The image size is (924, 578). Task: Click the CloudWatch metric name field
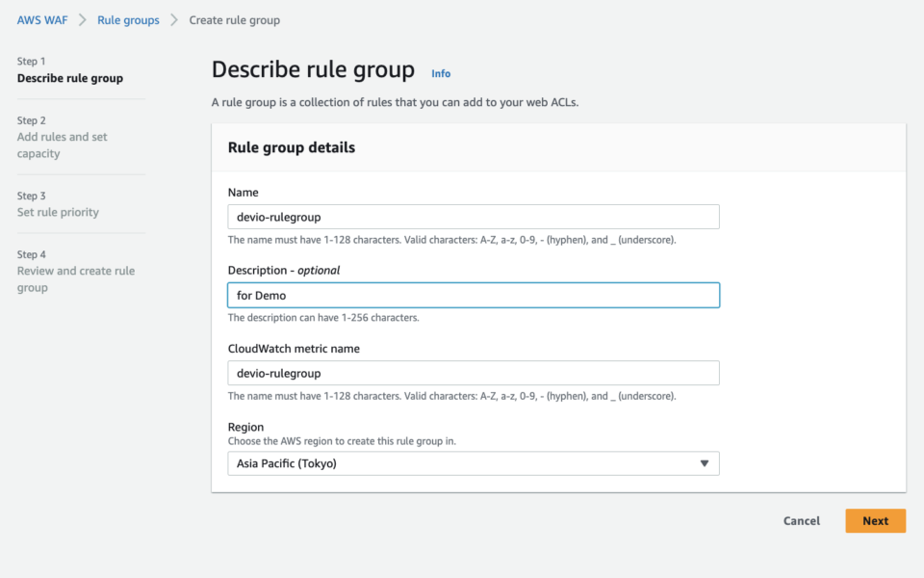474,373
